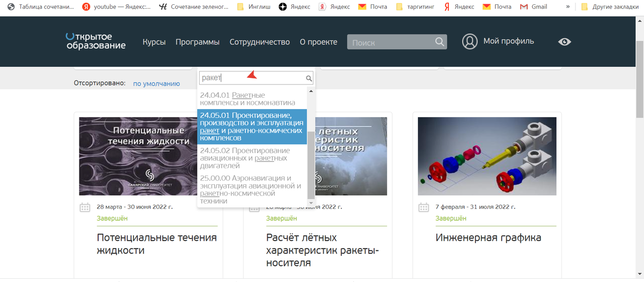The height and width of the screenshot is (282, 644).
Task: Toggle the accessibility eye icon
Action: [x=565, y=42]
